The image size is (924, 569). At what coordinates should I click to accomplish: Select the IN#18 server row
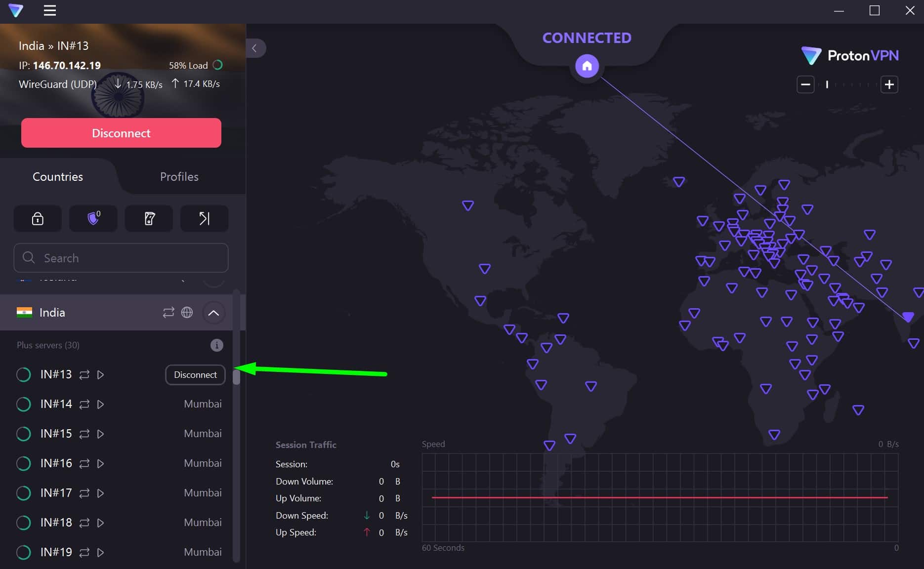(116, 523)
